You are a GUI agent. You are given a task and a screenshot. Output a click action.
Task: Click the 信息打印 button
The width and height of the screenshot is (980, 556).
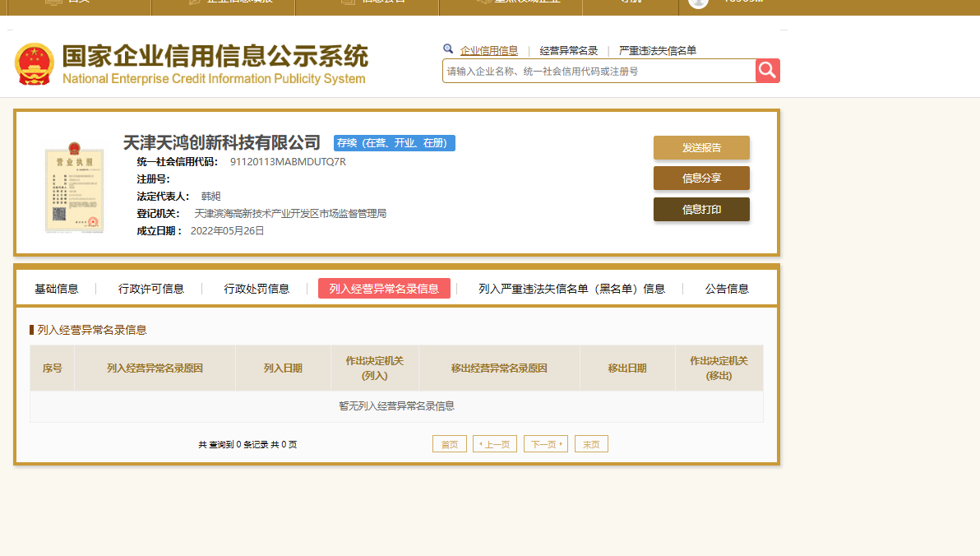(x=701, y=210)
